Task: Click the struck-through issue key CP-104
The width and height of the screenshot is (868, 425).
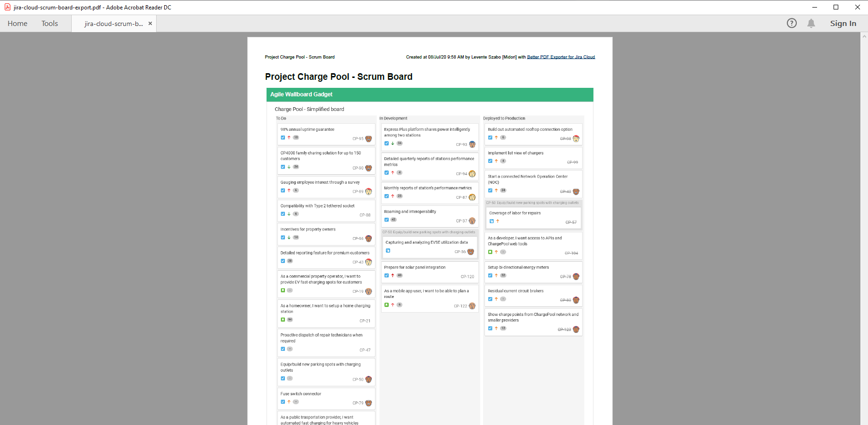Action: (571, 254)
